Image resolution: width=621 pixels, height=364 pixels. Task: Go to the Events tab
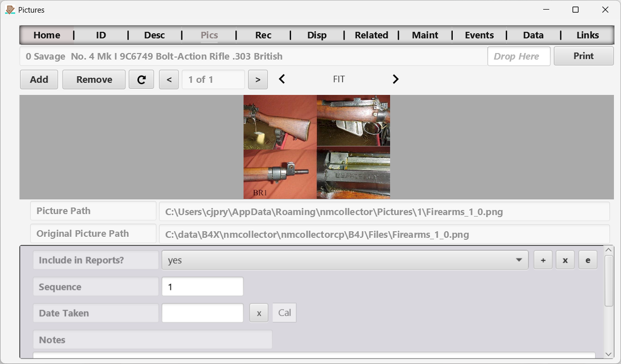[x=480, y=35]
